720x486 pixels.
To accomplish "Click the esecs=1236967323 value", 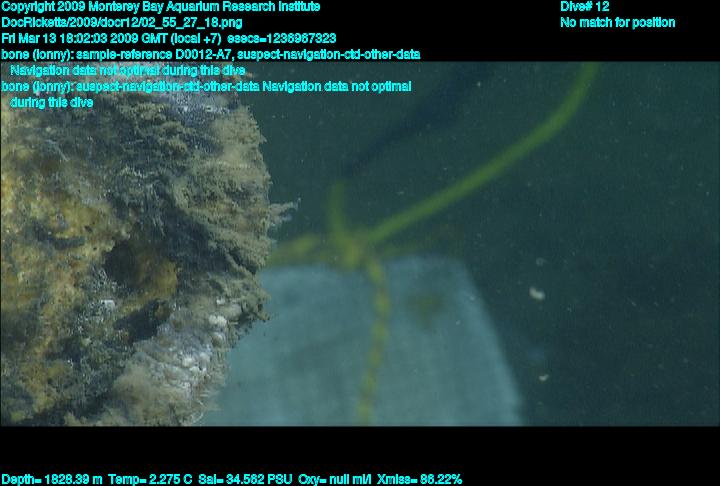I will coord(281,38).
